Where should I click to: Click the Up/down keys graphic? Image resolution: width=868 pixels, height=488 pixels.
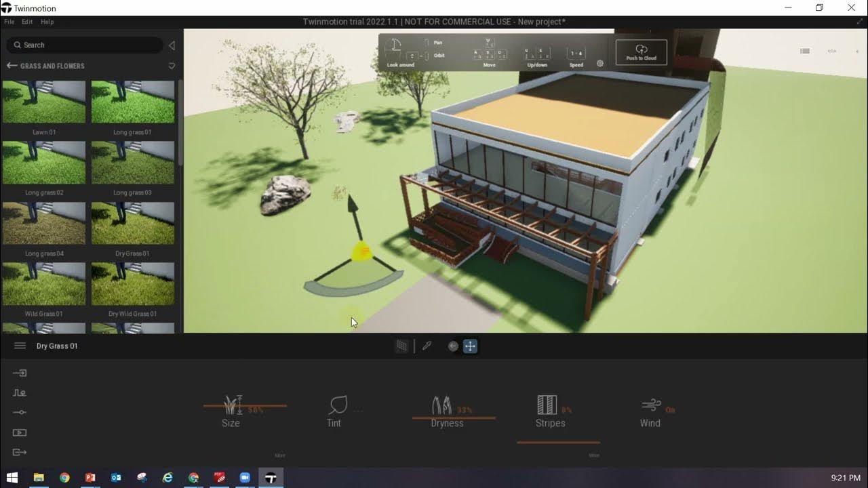(537, 53)
